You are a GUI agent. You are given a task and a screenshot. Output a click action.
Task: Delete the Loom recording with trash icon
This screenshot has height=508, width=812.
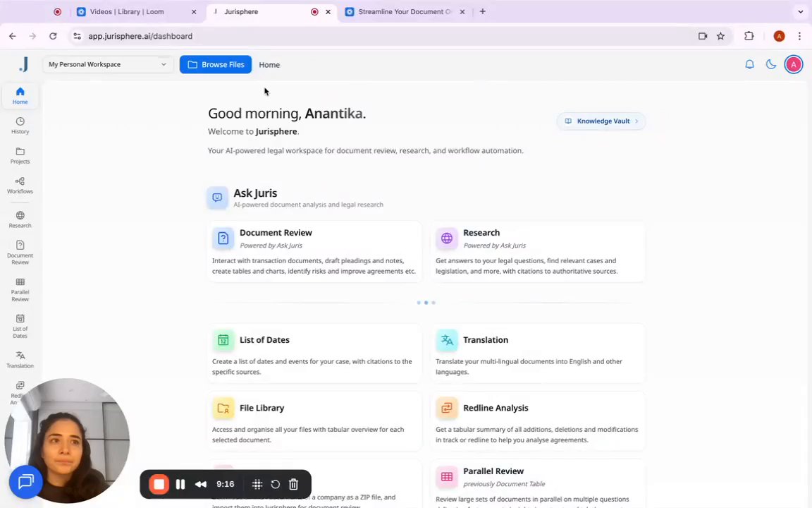coord(294,484)
